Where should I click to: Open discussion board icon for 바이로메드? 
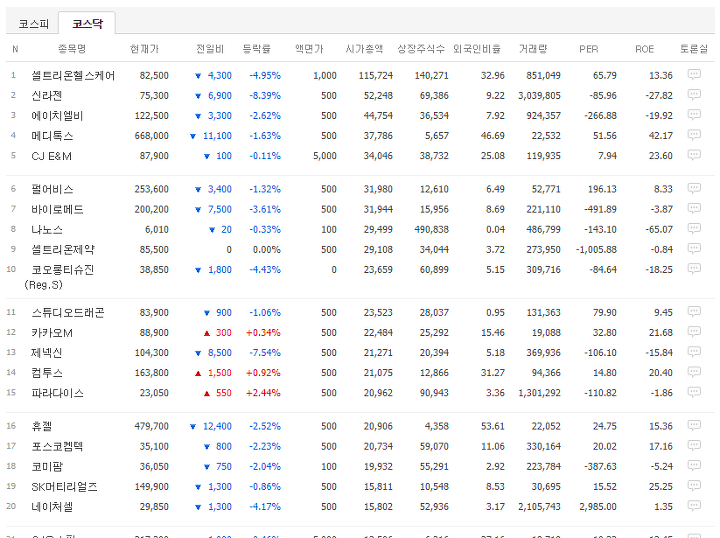point(694,208)
